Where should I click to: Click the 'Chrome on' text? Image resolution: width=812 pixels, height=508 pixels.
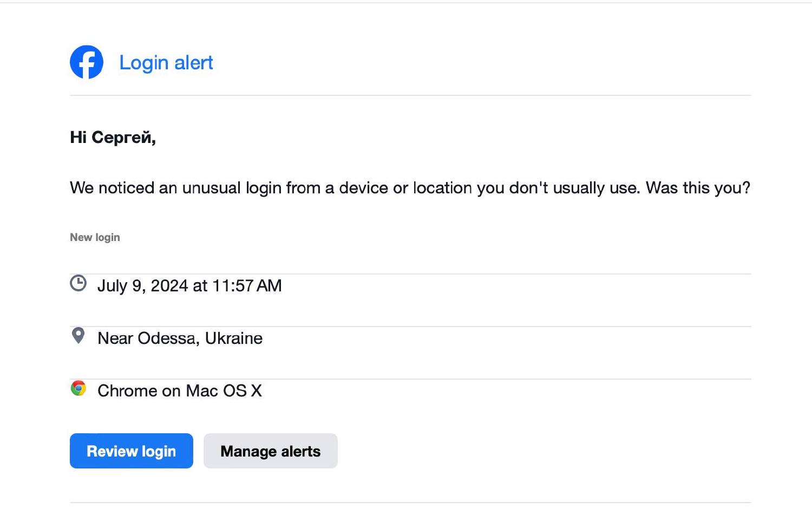(139, 391)
